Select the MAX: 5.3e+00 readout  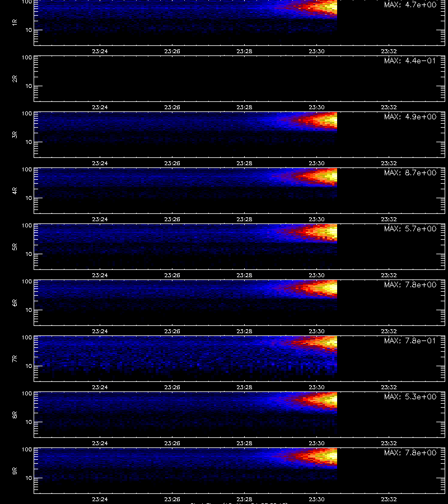click(410, 396)
